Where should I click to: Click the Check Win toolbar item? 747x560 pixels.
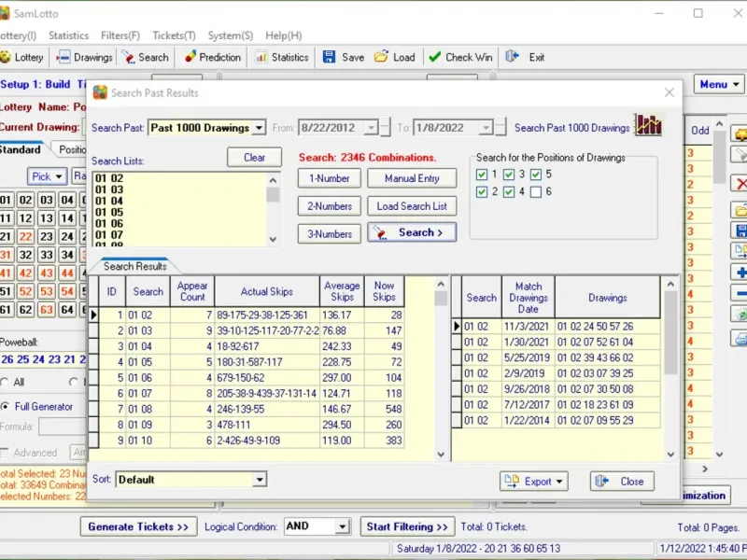460,57
